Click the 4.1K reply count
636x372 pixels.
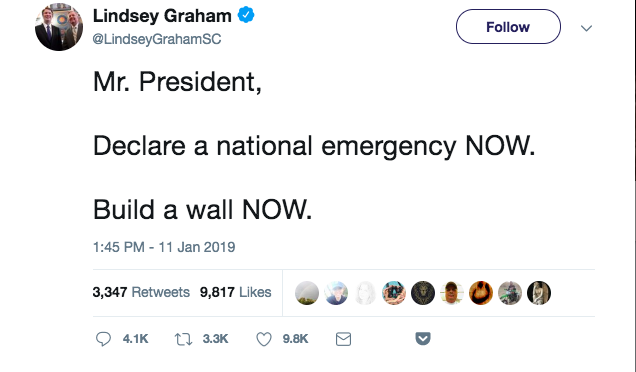135,339
